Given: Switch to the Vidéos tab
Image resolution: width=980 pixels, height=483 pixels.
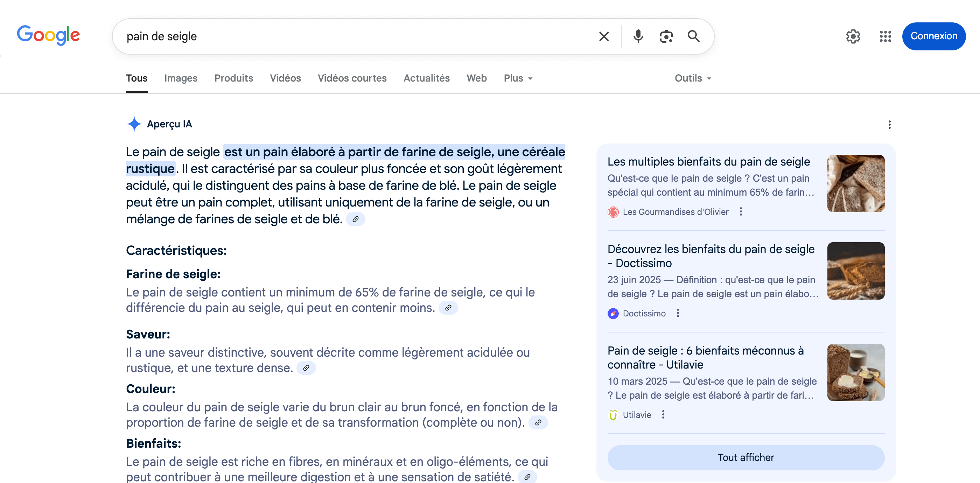Looking at the screenshot, I should [285, 78].
